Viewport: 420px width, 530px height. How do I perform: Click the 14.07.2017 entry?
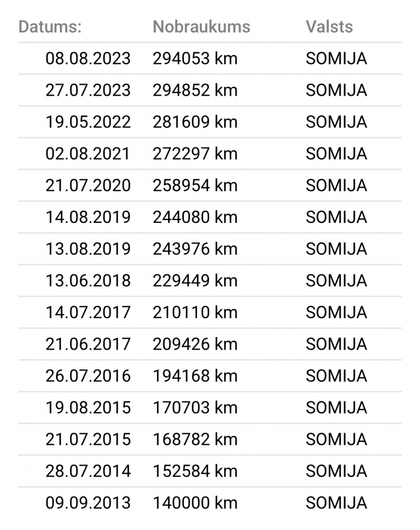click(x=88, y=312)
